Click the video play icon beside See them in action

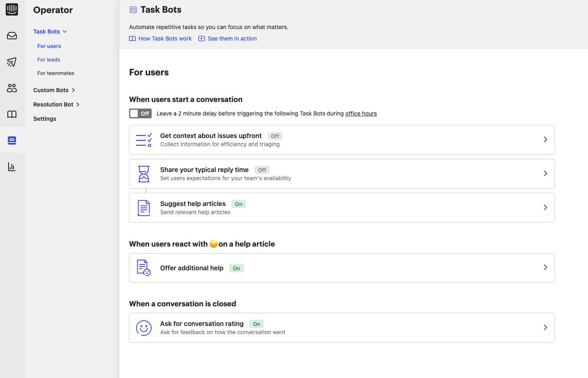pos(202,38)
